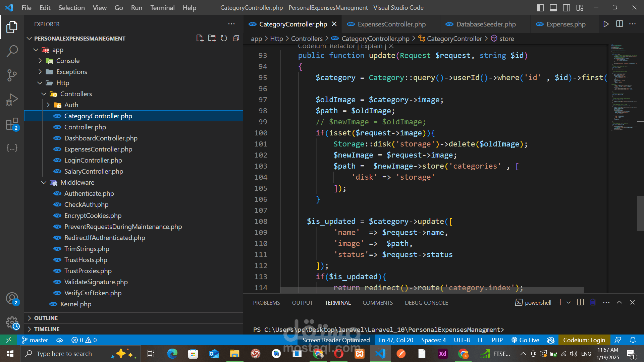The height and width of the screenshot is (362, 644).
Task: Open Extensions view in activity bar
Action: click(x=12, y=124)
